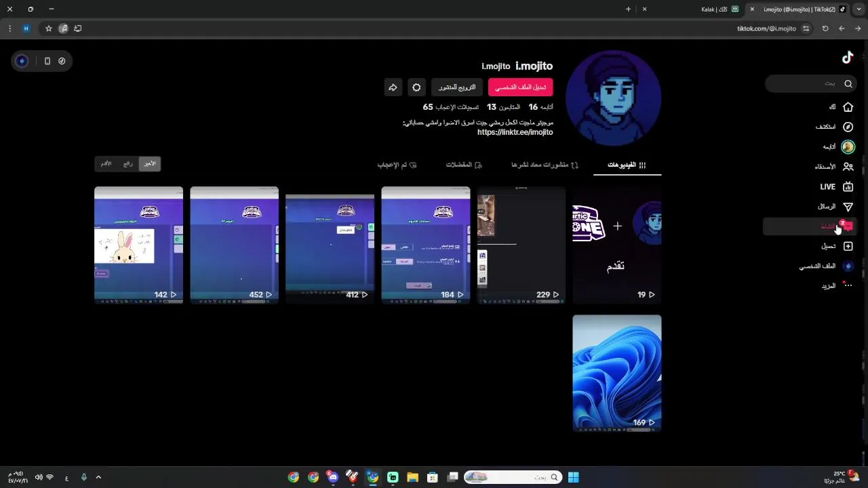Viewport: 868px width, 488px height.
Task: Click the TikTok logo in the sidebar
Action: [848, 58]
